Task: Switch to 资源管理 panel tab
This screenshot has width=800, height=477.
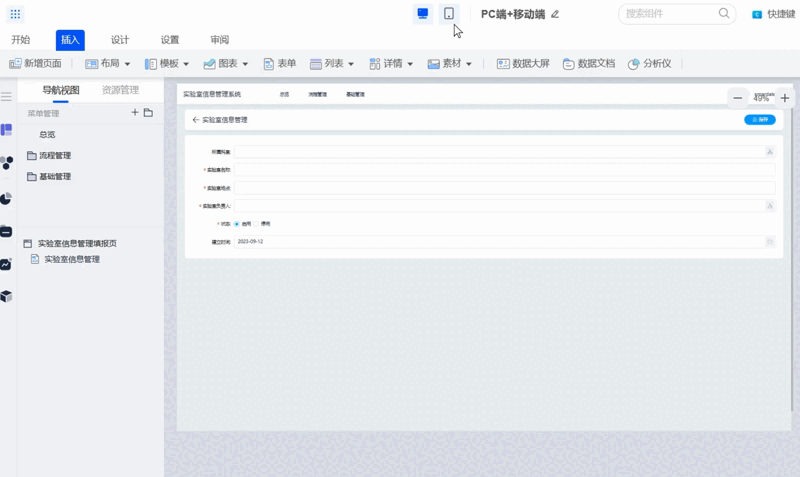Action: (120, 90)
